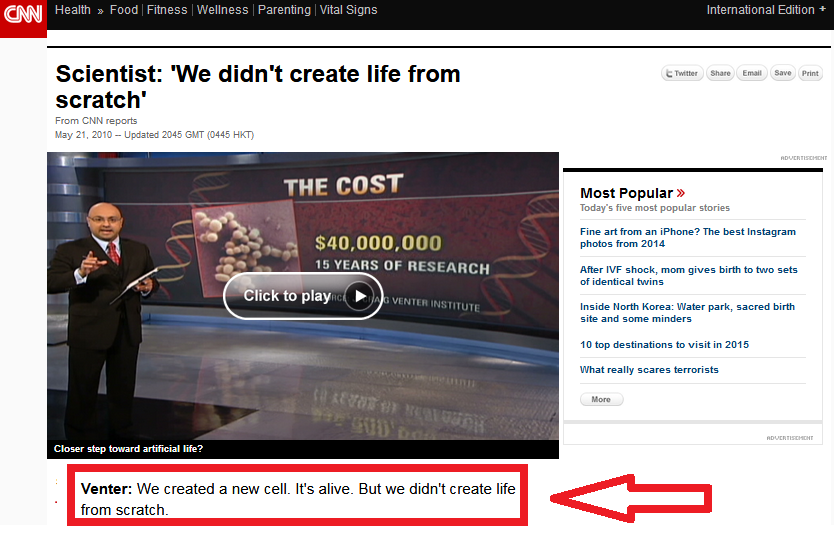The width and height of the screenshot is (834, 535).
Task: Open the Food section
Action: click(x=124, y=10)
